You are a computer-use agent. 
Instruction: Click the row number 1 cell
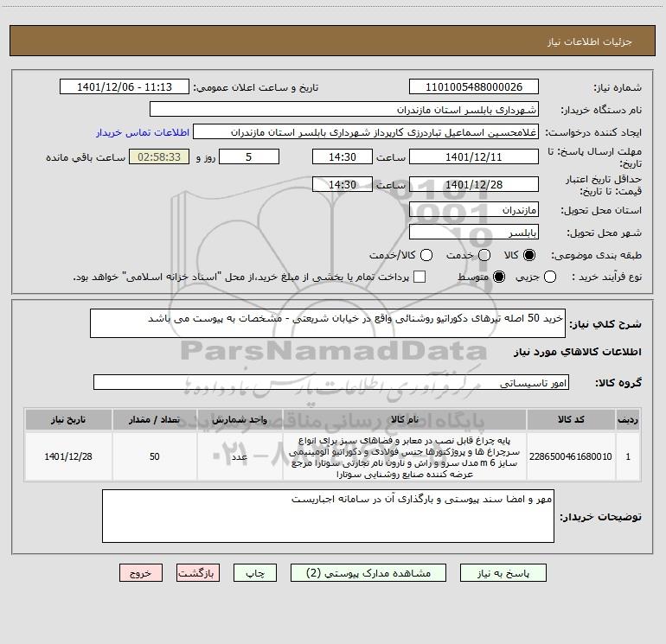(x=628, y=456)
